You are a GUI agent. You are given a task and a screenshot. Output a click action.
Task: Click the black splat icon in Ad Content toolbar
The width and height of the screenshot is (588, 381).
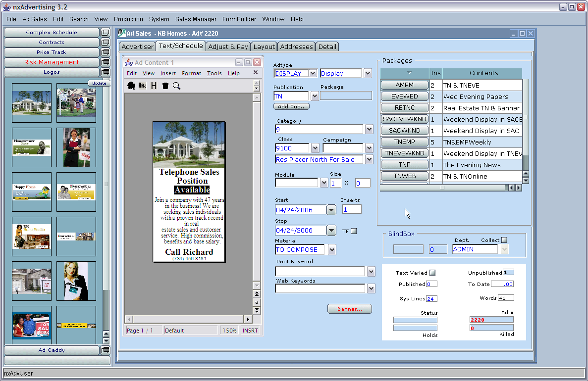pos(131,86)
